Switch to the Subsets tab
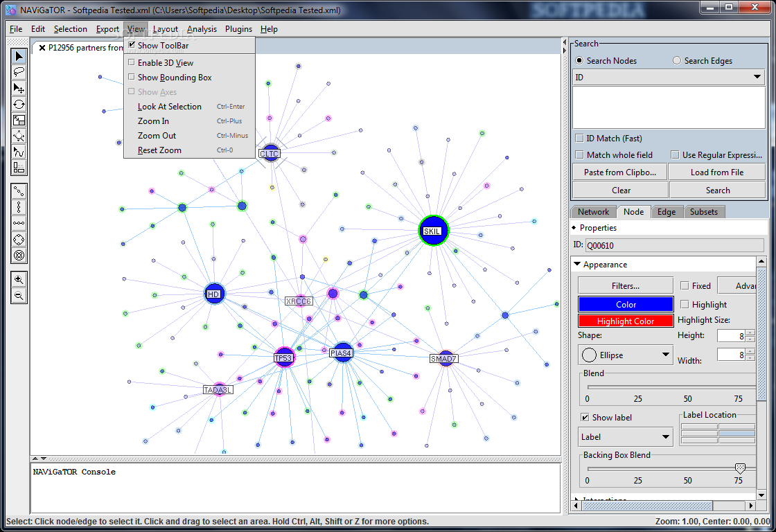776x532 pixels. coord(704,212)
